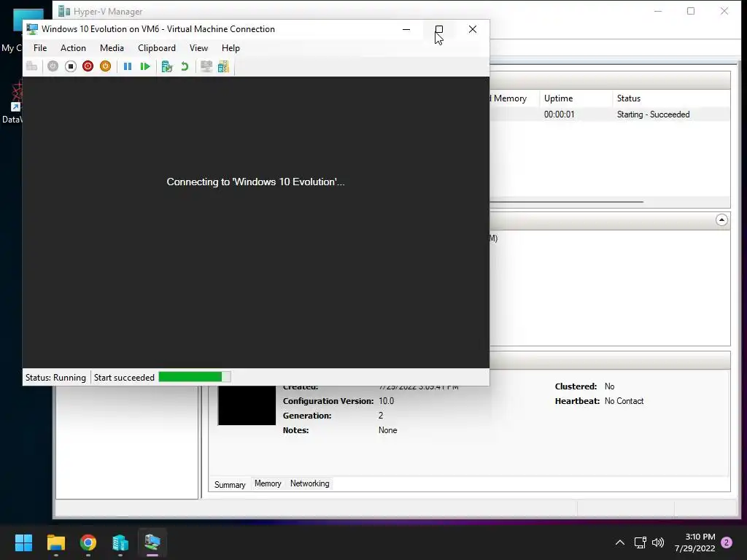Turn off the VM with stop icon
Viewport: 747px width, 560px height.
click(71, 66)
